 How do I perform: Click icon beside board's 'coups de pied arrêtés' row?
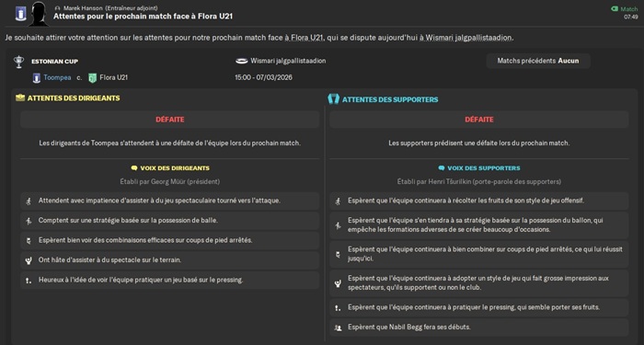pos(29,241)
